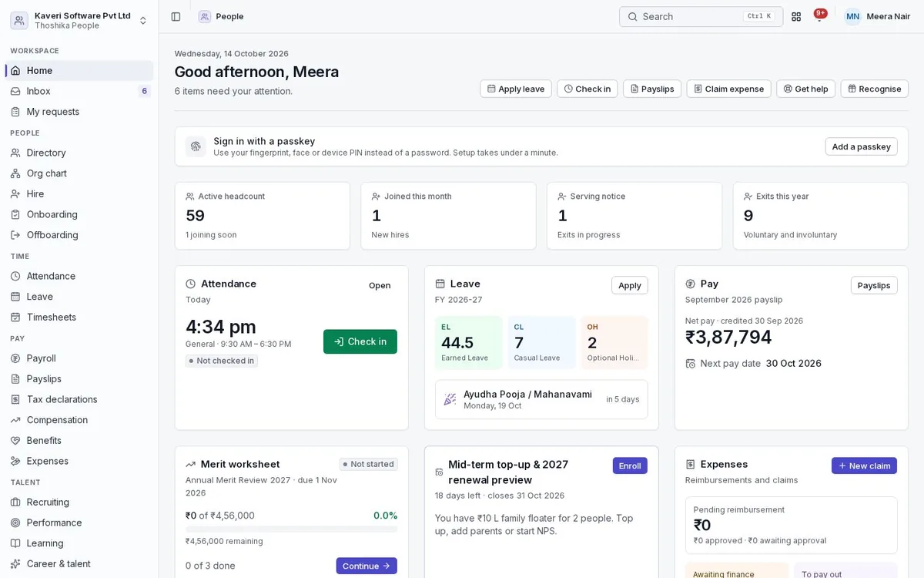The width and height of the screenshot is (924, 578).
Task: Click the Performance target icon
Action: pyautogui.click(x=15, y=523)
